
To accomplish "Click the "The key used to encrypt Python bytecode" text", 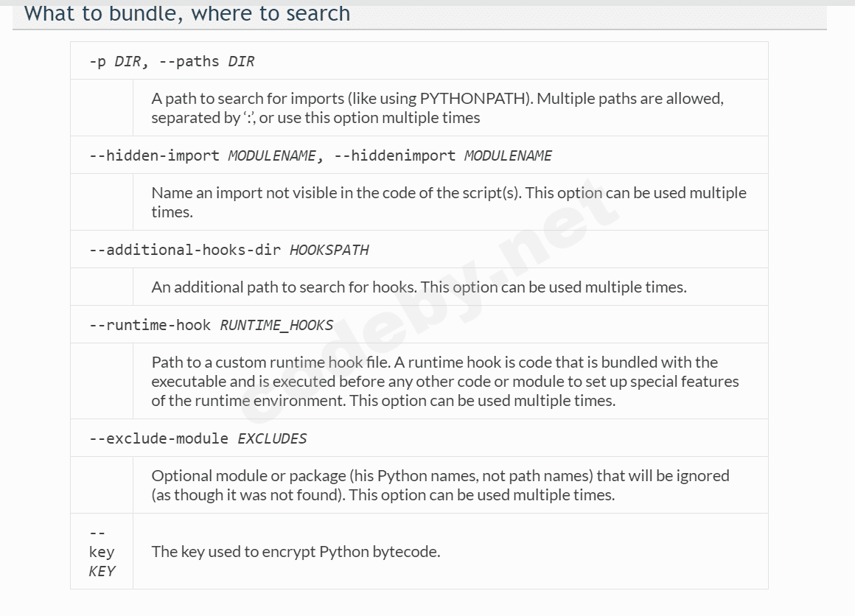I will 296,552.
